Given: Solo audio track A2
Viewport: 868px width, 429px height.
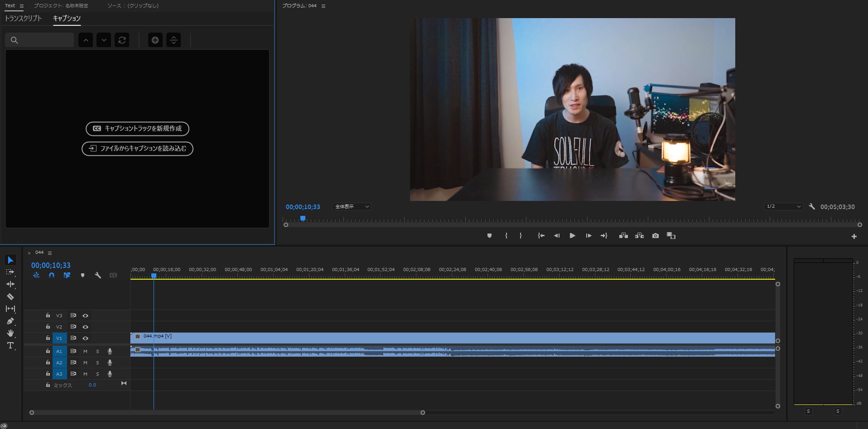Looking at the screenshot, I should 97,362.
